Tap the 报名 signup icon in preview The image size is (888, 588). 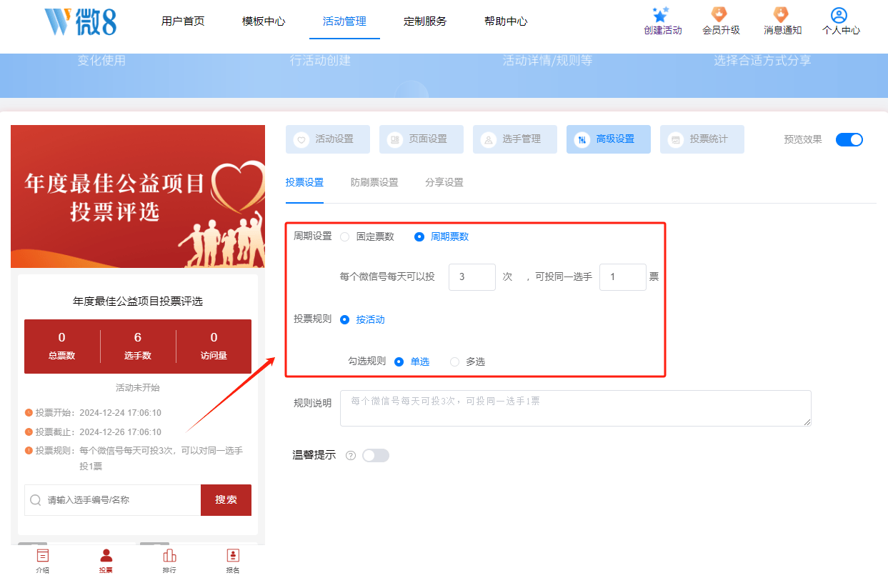pyautogui.click(x=233, y=556)
